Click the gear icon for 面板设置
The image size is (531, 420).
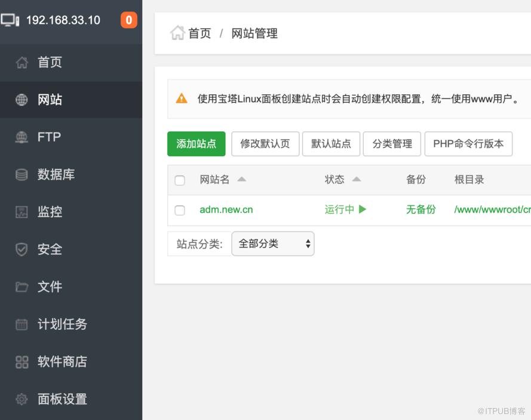[22, 399]
